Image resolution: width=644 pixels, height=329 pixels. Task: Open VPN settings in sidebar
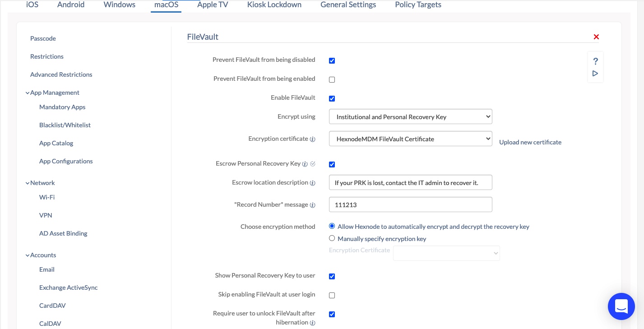tap(46, 215)
